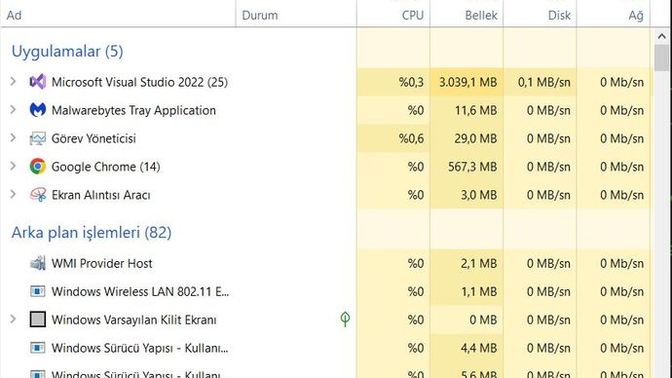672x378 pixels.
Task: Click the Google Chrome icon
Action: [38, 166]
